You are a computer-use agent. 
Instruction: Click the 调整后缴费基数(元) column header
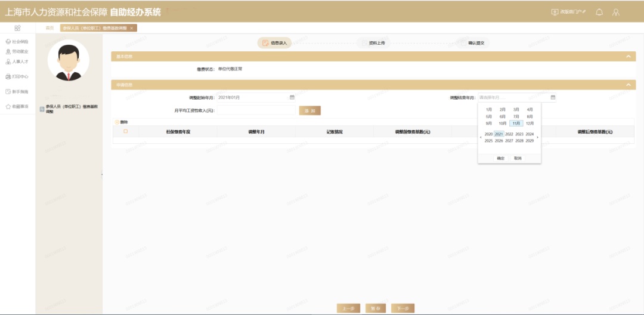595,132
